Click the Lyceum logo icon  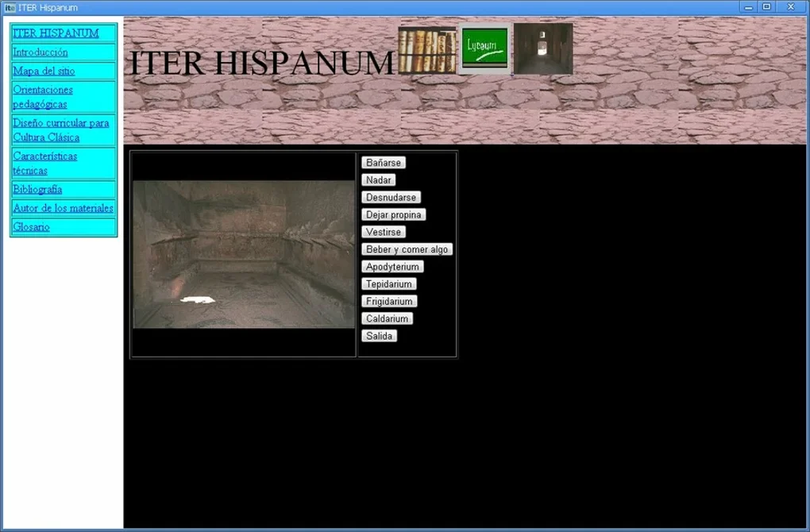483,48
